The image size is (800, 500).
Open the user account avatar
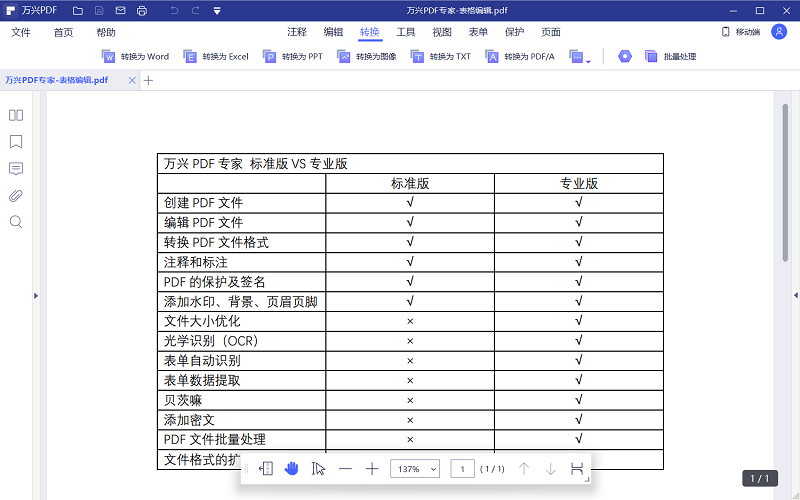tap(779, 32)
